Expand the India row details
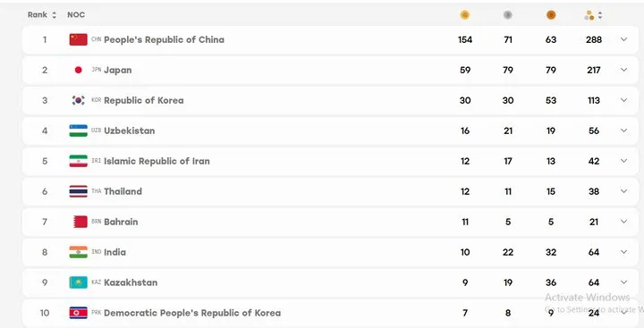644x328 pixels. pyautogui.click(x=623, y=252)
